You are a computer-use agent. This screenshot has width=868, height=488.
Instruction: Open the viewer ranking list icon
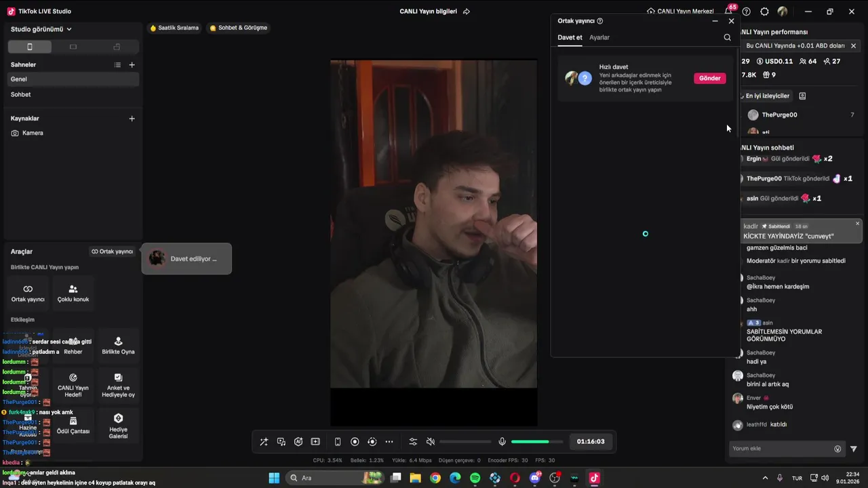pyautogui.click(x=802, y=96)
